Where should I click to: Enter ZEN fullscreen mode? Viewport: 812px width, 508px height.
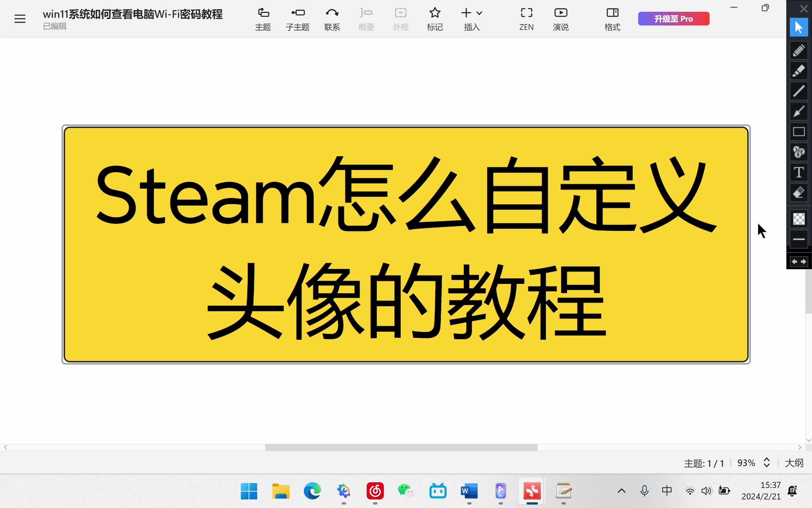527,19
